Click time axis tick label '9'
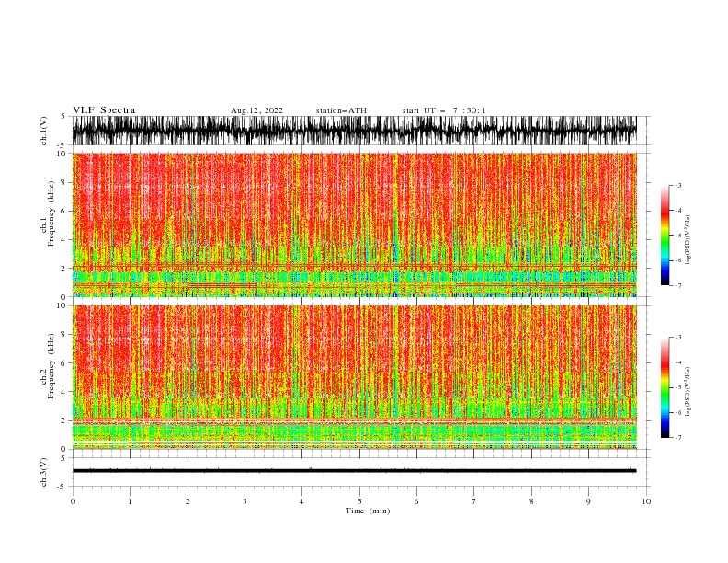 pos(588,501)
